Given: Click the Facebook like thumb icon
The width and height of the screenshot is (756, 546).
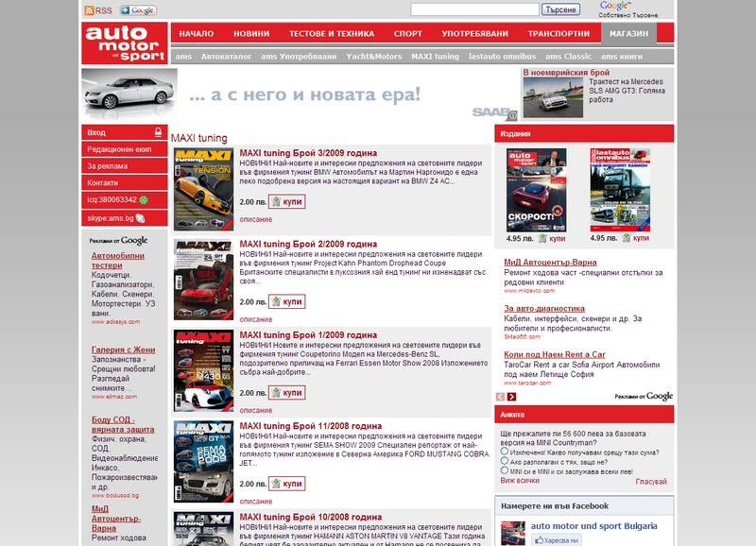Looking at the screenshot, I should coord(539,540).
